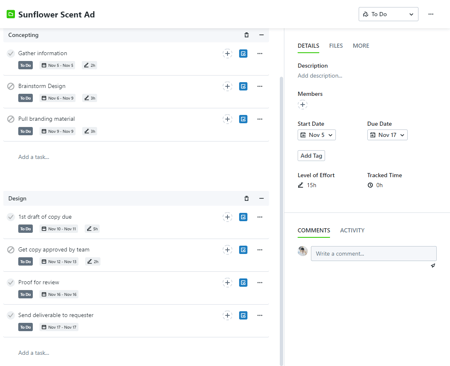This screenshot has height=366, width=450.
Task: Add assignee to 1st draft of copy due
Action: [227, 217]
